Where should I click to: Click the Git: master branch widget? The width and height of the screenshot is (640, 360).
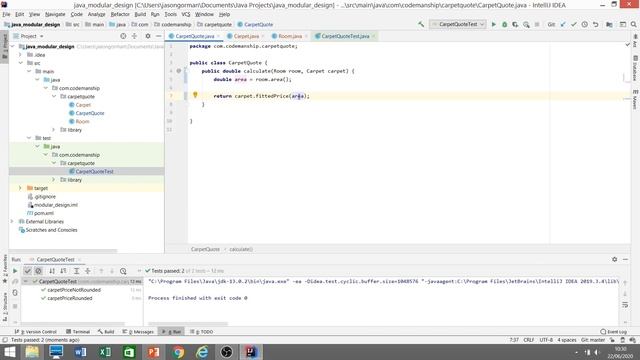[x=593, y=340]
